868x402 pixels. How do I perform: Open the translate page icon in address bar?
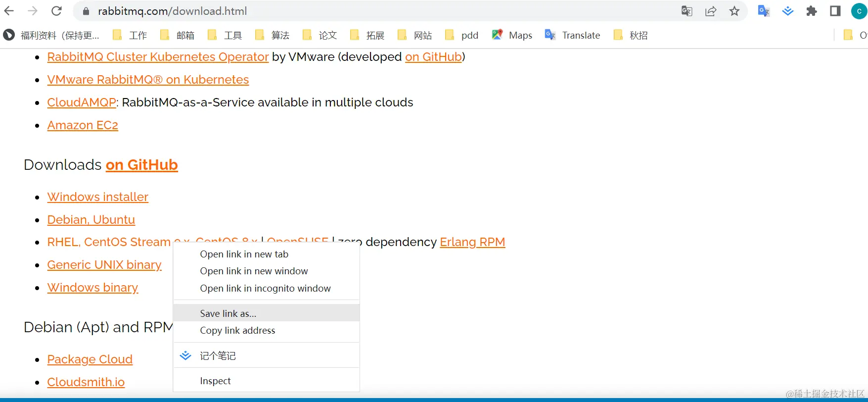click(687, 11)
